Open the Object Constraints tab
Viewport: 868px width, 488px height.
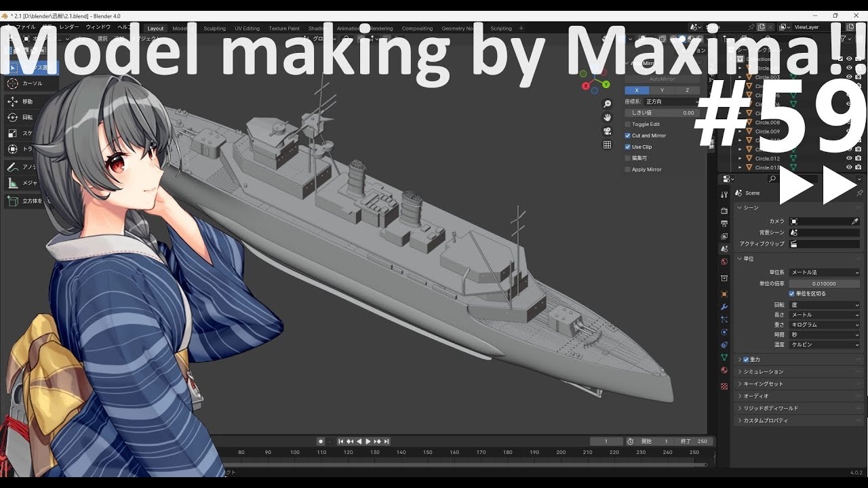pyautogui.click(x=724, y=345)
